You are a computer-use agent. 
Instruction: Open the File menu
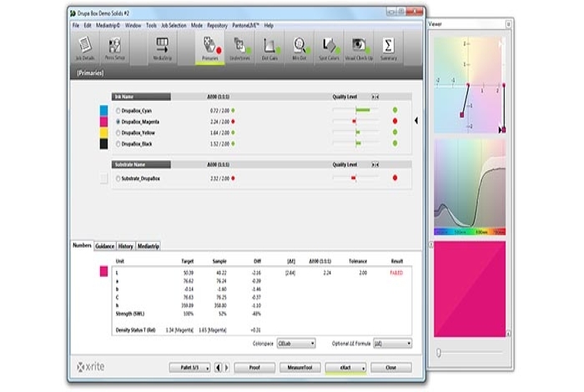click(76, 25)
